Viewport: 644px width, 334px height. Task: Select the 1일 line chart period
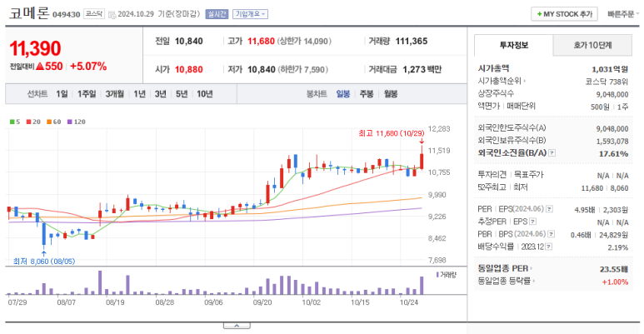tap(62, 94)
